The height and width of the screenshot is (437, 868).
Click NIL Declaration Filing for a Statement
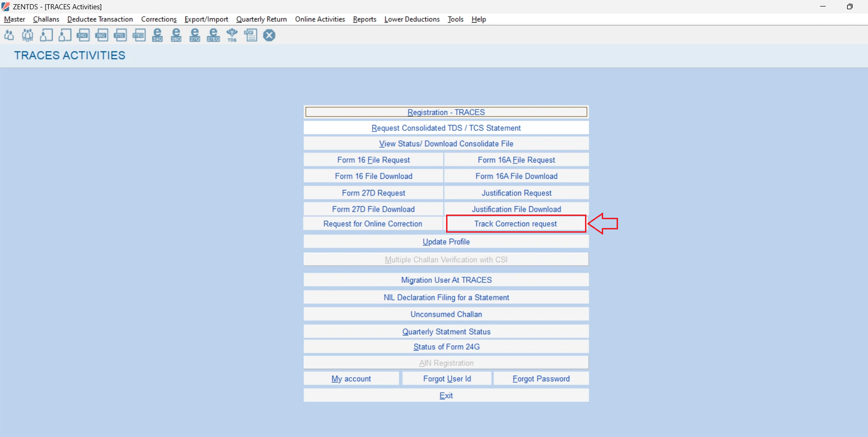coord(446,297)
